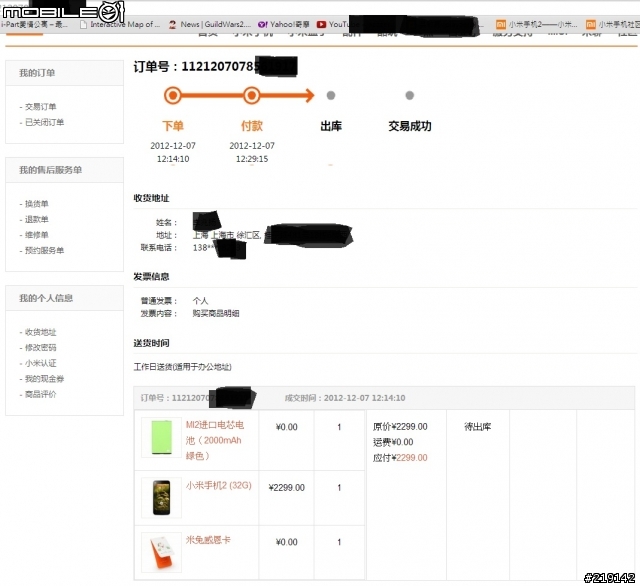Click the 应付¥2299.00 amount

pos(400,458)
